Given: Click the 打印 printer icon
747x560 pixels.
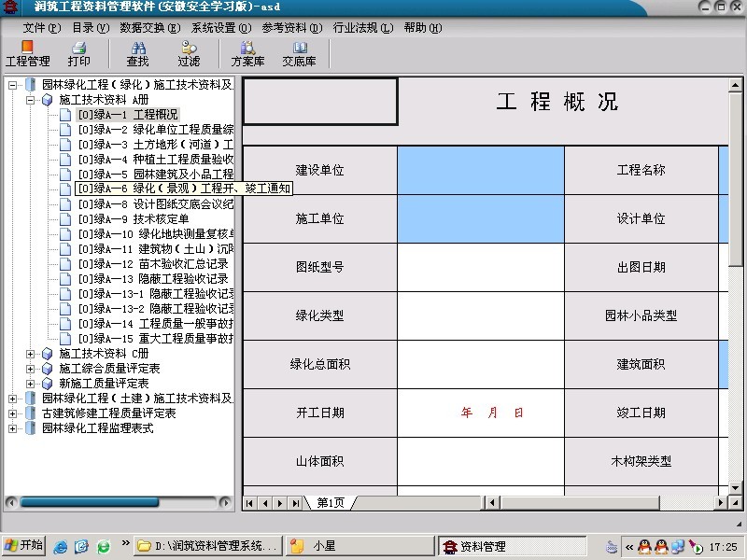Looking at the screenshot, I should pyautogui.click(x=78, y=54).
